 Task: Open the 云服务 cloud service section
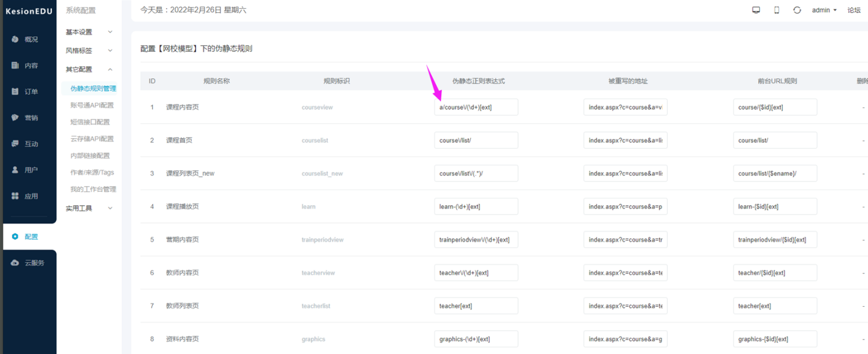28,263
